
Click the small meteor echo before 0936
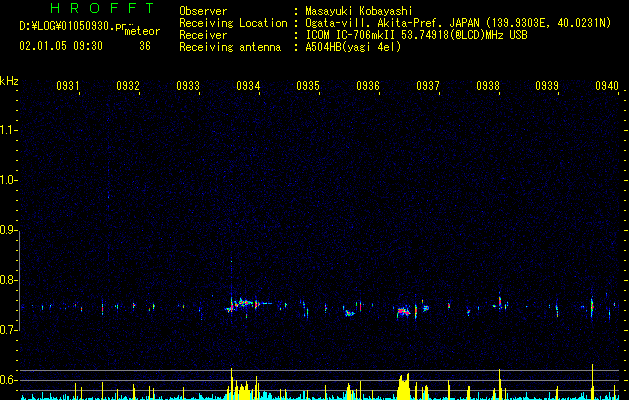point(349,313)
